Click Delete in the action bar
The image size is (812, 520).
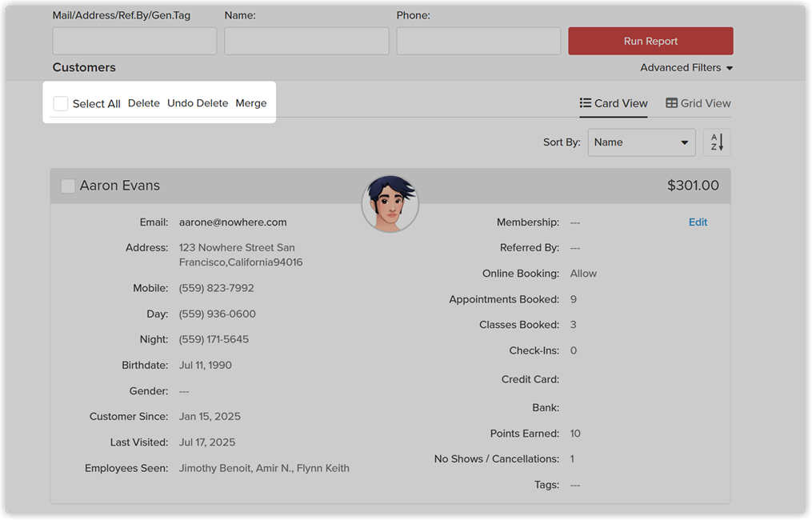click(144, 103)
